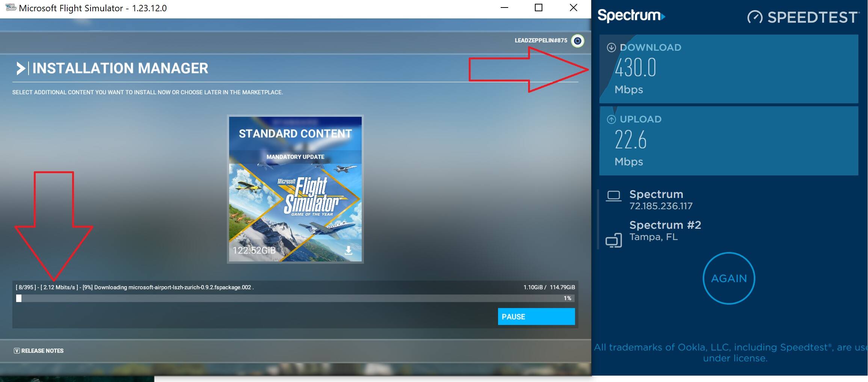Click the upload arrow icon beside UPLOAD

coord(611,119)
